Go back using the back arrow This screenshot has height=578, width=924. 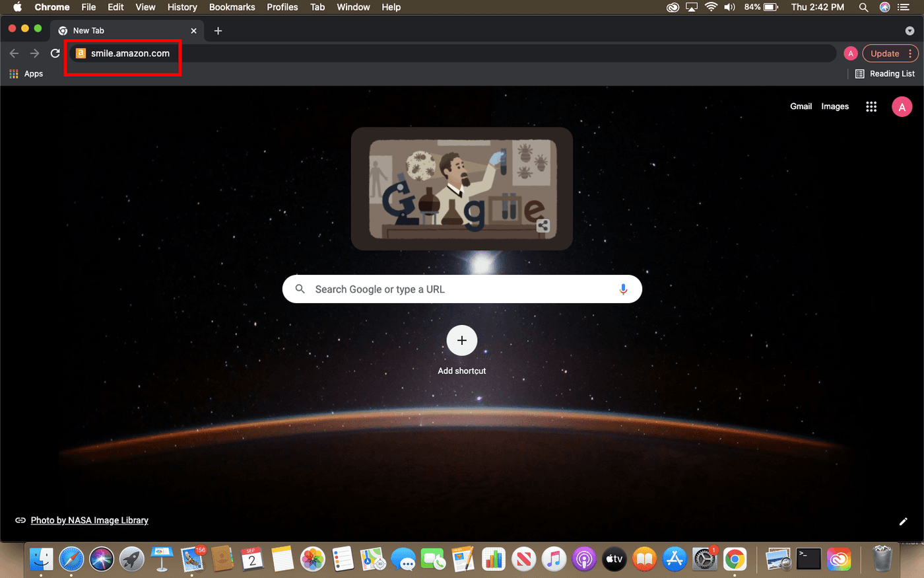click(x=14, y=54)
